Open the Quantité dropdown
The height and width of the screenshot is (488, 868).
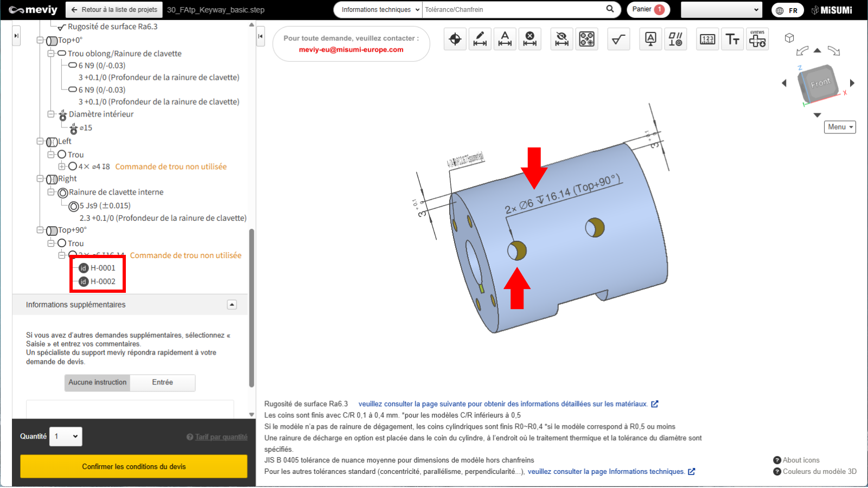66,436
